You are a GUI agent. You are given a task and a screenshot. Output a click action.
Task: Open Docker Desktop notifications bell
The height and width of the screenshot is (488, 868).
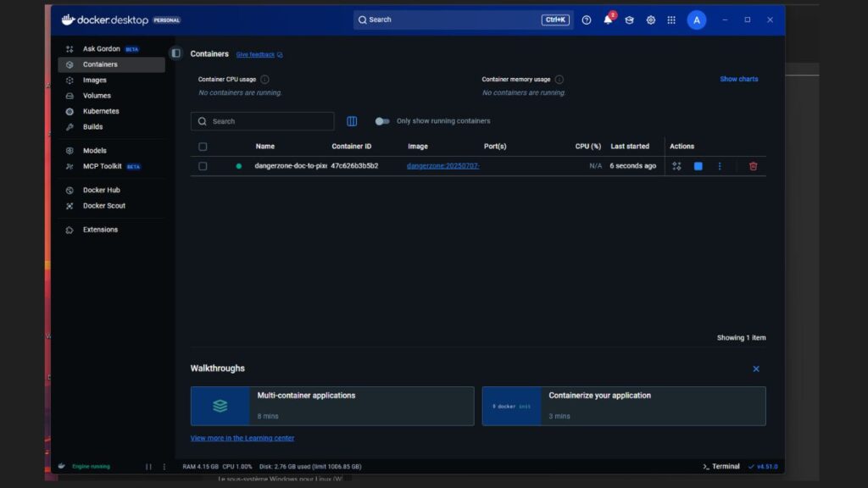[608, 19]
